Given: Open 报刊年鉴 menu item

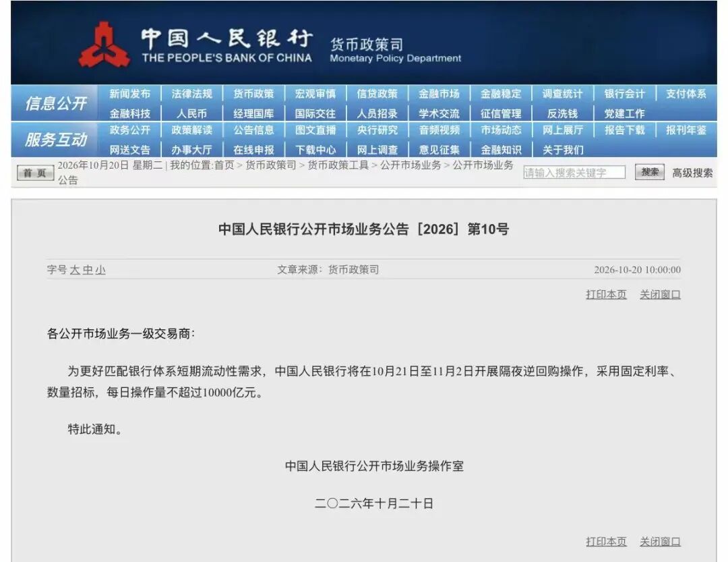Looking at the screenshot, I should [x=686, y=130].
